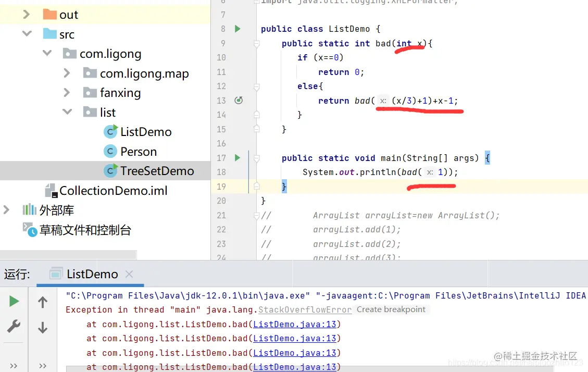Open the TreeSetDemo class

coord(157,171)
